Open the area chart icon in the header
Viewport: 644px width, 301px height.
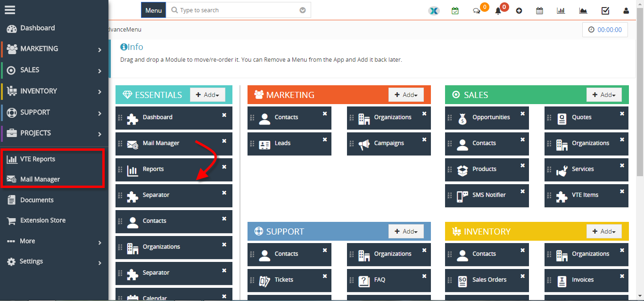(x=583, y=11)
